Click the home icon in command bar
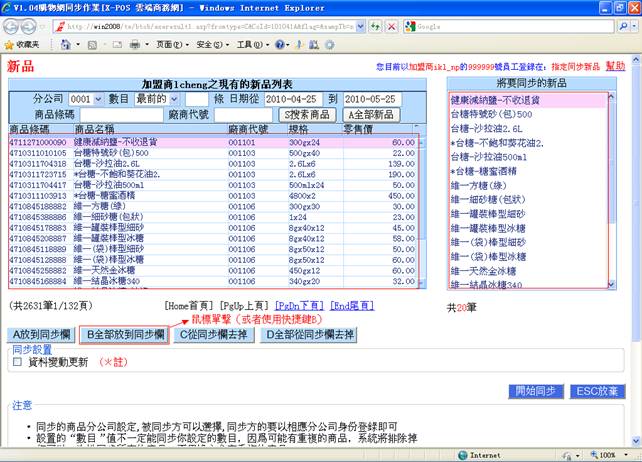The height and width of the screenshot is (462, 642). click(65, 45)
